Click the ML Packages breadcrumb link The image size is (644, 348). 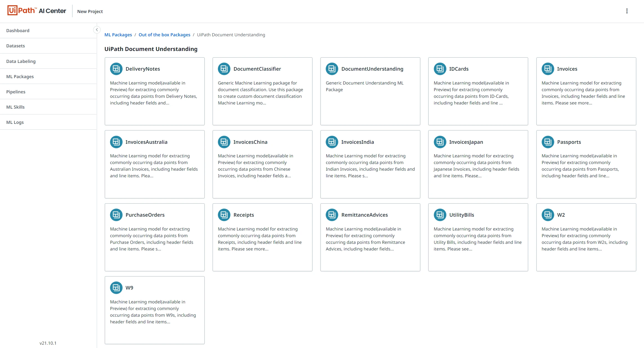coord(118,35)
